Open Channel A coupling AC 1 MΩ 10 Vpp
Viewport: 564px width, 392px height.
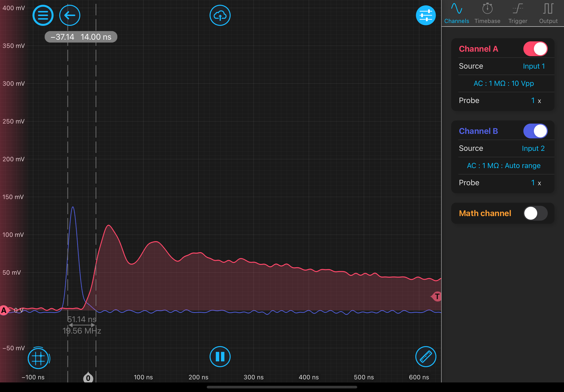click(504, 83)
